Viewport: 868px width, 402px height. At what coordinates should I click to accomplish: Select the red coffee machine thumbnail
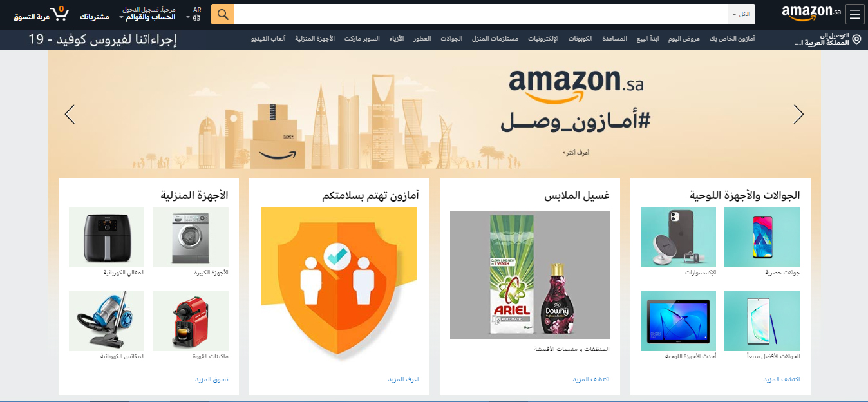point(191,321)
